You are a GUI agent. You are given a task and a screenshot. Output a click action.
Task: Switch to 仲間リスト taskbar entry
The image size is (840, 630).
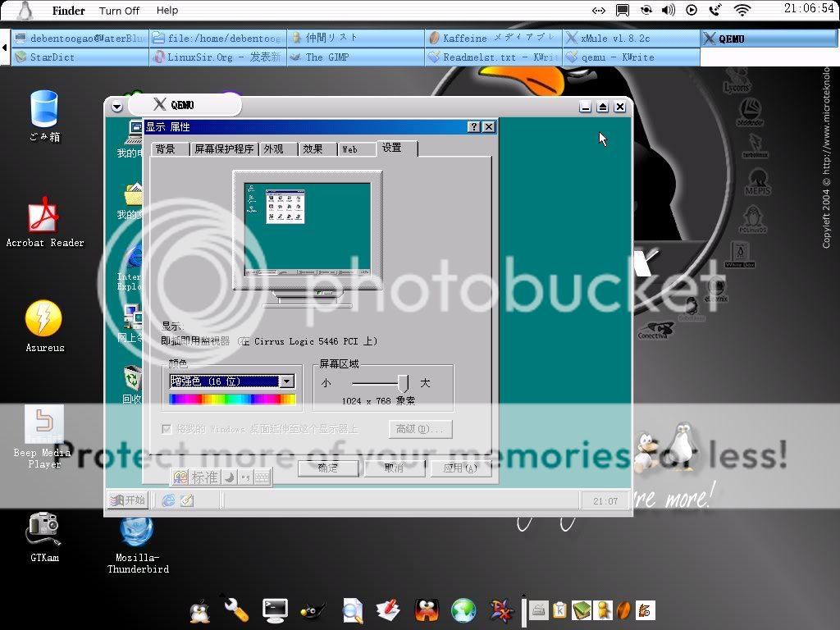click(356, 38)
